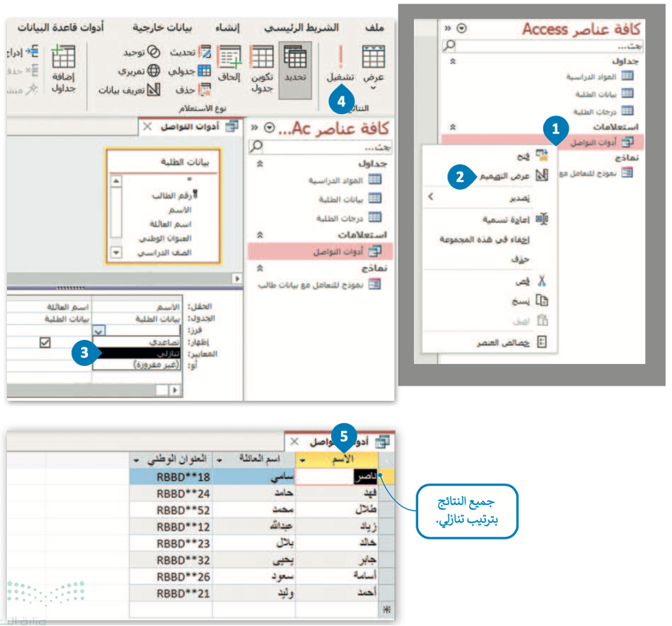
Task: Close the أدوات التواصل query design tab
Action: 147,127
